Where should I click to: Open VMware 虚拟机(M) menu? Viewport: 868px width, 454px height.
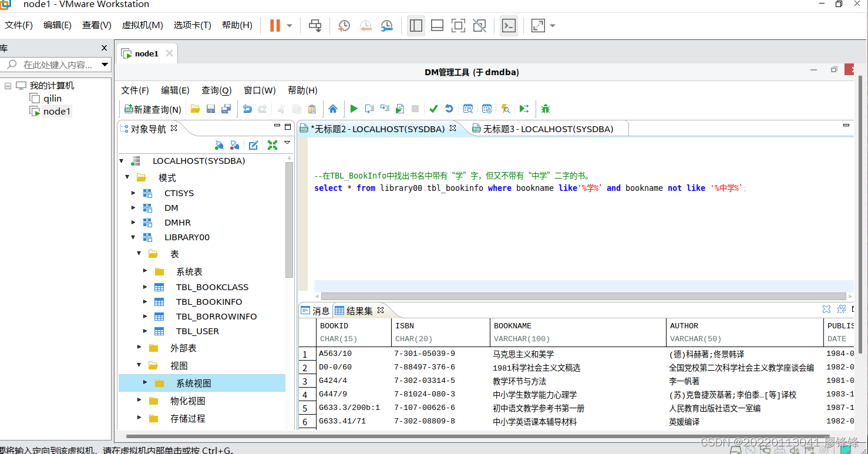142,25
